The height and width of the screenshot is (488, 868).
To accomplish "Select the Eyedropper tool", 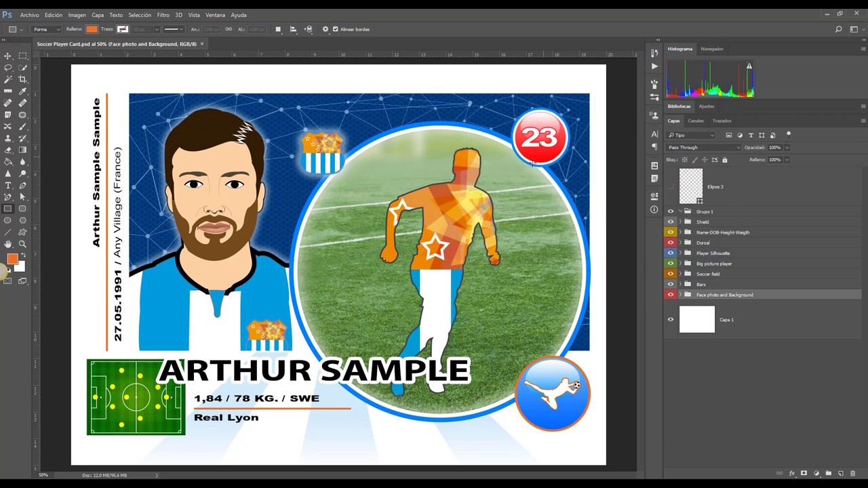I will [x=22, y=91].
